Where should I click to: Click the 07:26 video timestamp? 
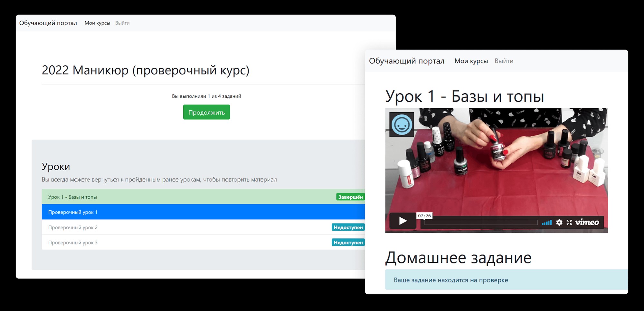tap(424, 216)
